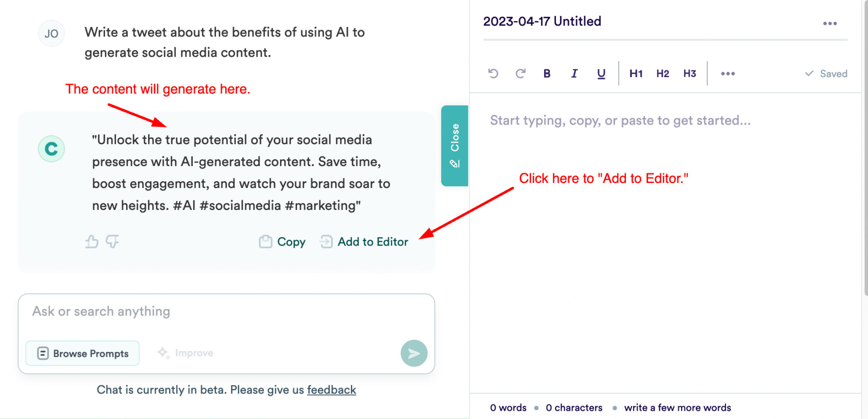This screenshot has height=419, width=868.
Task: Open the feedback link
Action: pos(332,390)
